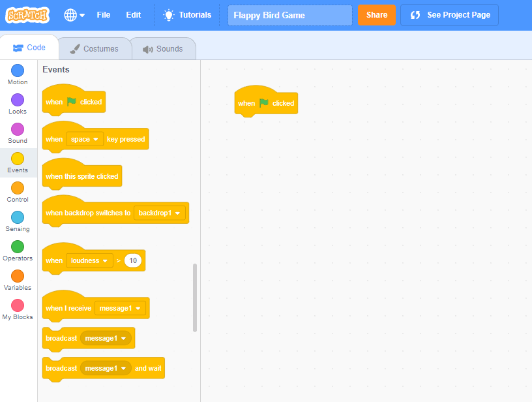Switch to the Sounds tab

pos(163,49)
